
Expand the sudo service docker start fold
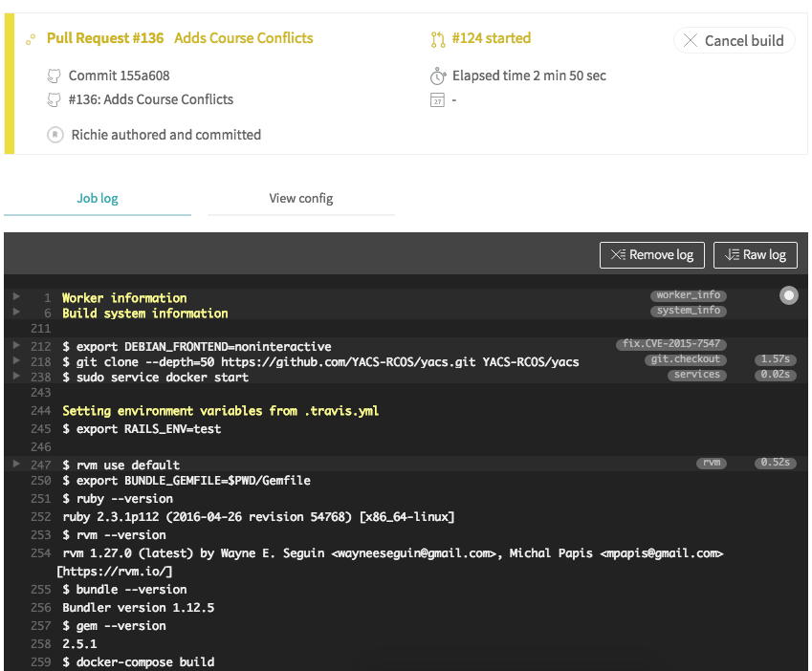tap(16, 376)
